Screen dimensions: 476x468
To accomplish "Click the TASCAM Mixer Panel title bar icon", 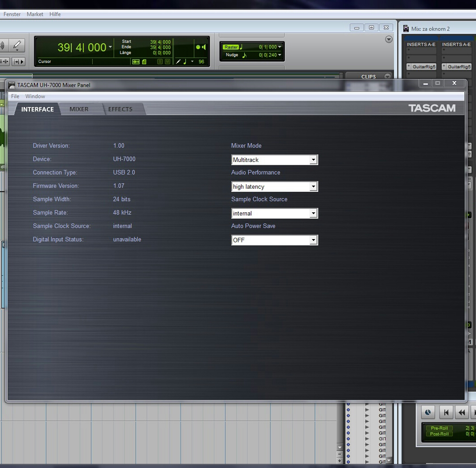I will (x=12, y=85).
